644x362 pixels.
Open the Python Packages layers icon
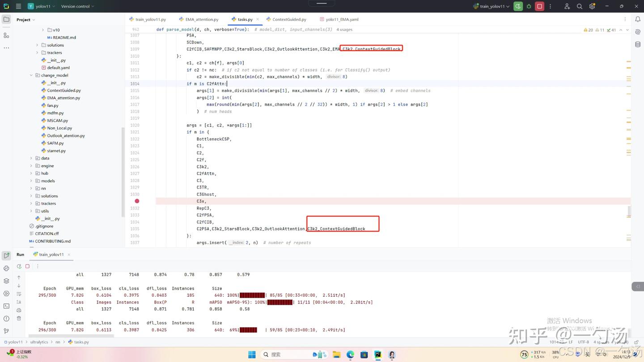pos(6,281)
